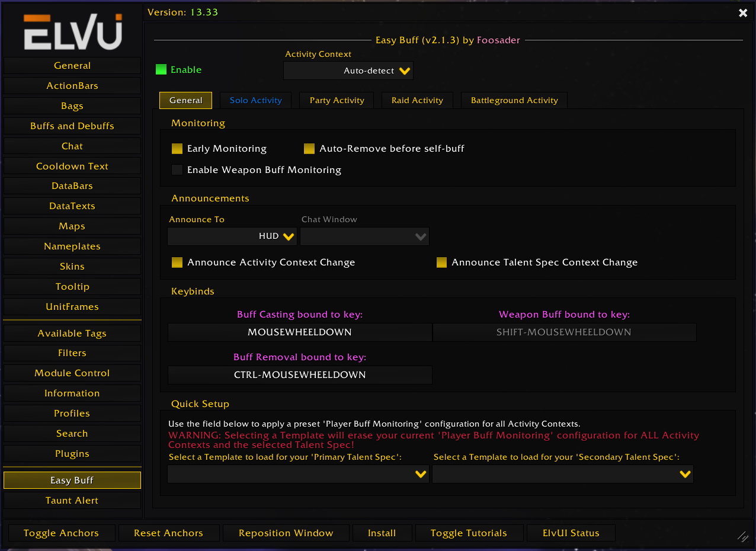This screenshot has width=756, height=551.
Task: Open the Skins section
Action: (72, 267)
